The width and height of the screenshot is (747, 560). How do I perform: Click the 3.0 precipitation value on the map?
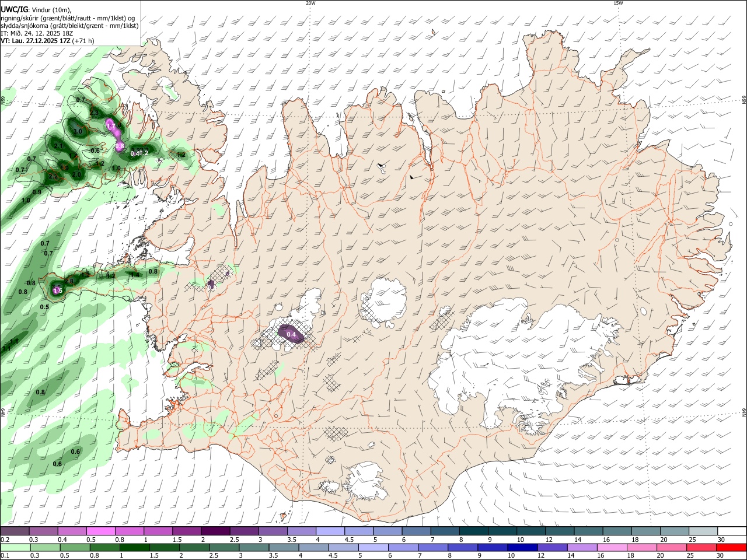[78, 132]
